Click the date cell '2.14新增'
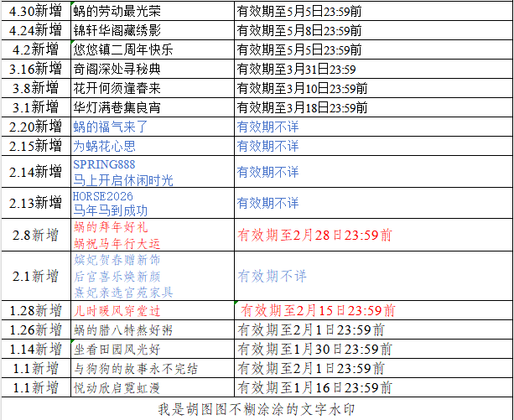The height and width of the screenshot is (420, 514). tap(36, 171)
